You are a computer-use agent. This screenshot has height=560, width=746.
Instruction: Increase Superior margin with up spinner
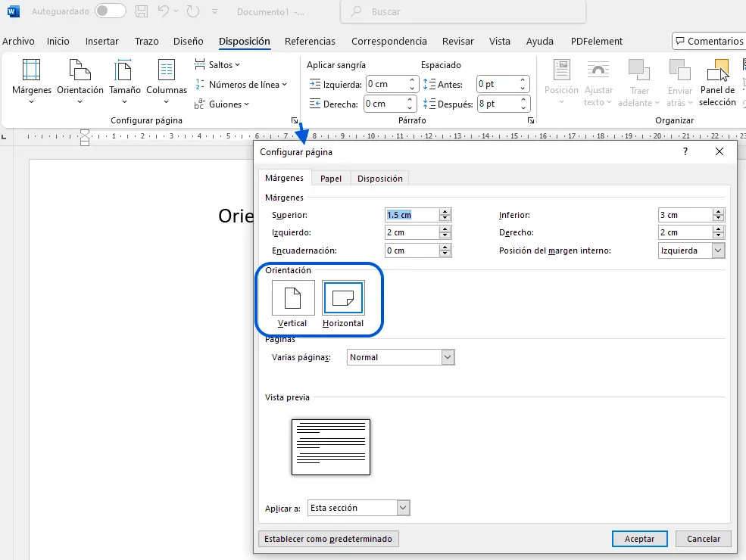(445, 212)
